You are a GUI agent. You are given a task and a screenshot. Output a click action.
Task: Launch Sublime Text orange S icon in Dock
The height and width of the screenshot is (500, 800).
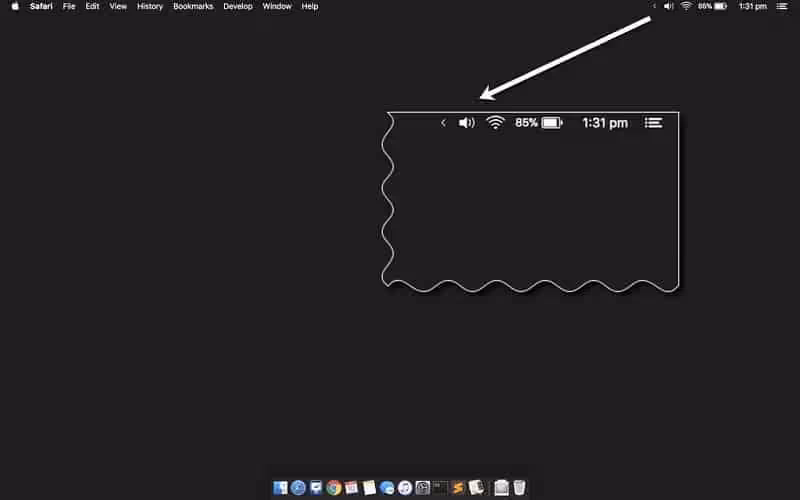(x=458, y=488)
